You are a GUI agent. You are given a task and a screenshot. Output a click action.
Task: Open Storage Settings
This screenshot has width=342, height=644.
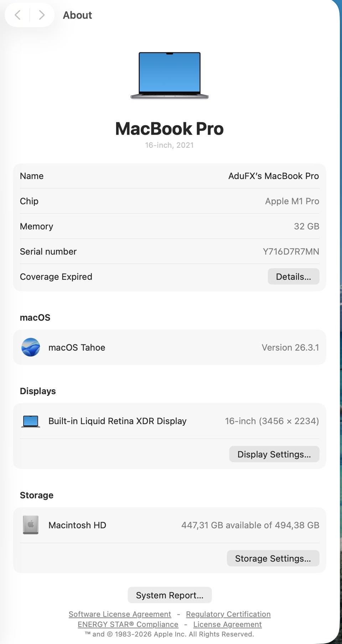click(x=273, y=559)
